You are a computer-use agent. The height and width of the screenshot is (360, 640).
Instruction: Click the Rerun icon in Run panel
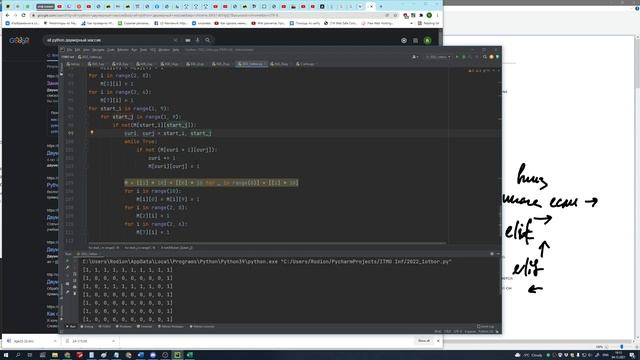(67, 260)
